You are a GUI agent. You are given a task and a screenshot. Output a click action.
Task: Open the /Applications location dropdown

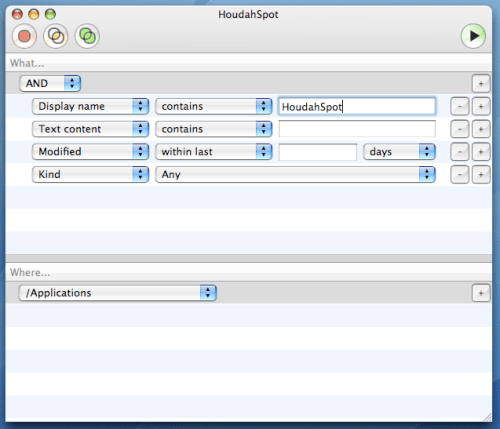118,293
